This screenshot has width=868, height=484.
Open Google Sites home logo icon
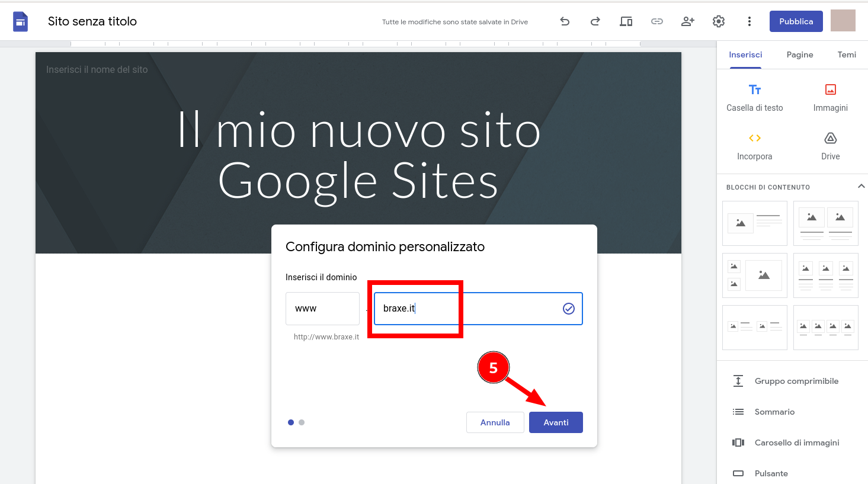click(20, 22)
